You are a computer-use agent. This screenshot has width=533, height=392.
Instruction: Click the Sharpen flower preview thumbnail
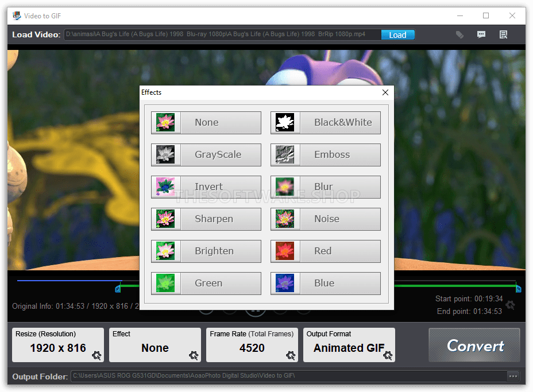pos(165,219)
